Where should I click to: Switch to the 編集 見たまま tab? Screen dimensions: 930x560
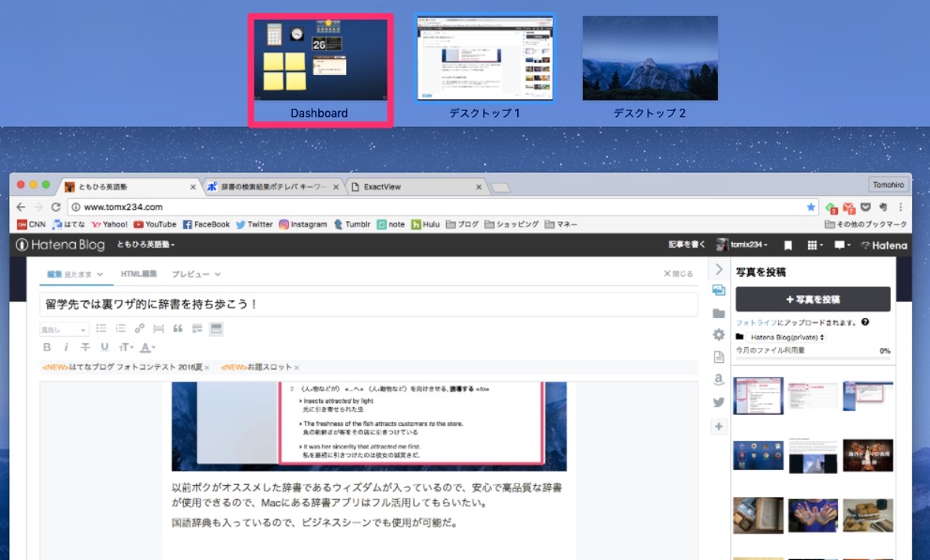75,274
